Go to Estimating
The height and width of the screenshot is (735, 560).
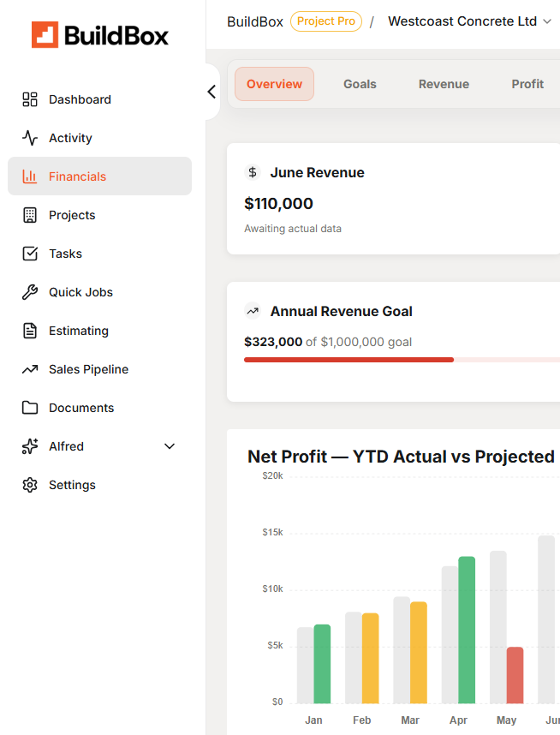(100, 331)
